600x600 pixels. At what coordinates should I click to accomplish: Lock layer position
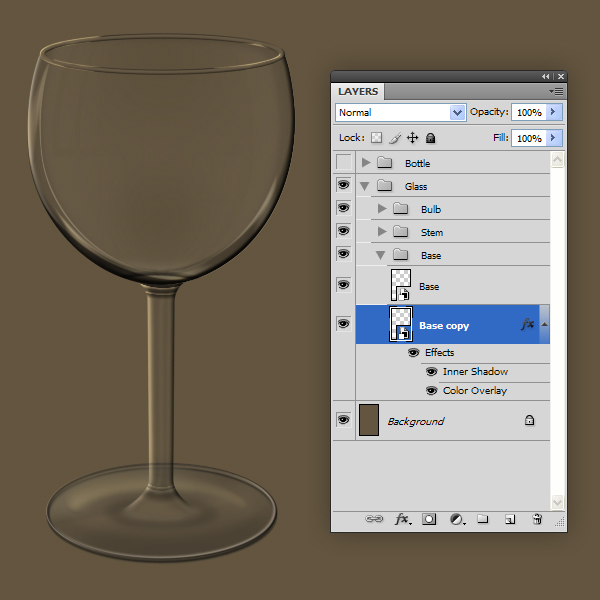412,138
